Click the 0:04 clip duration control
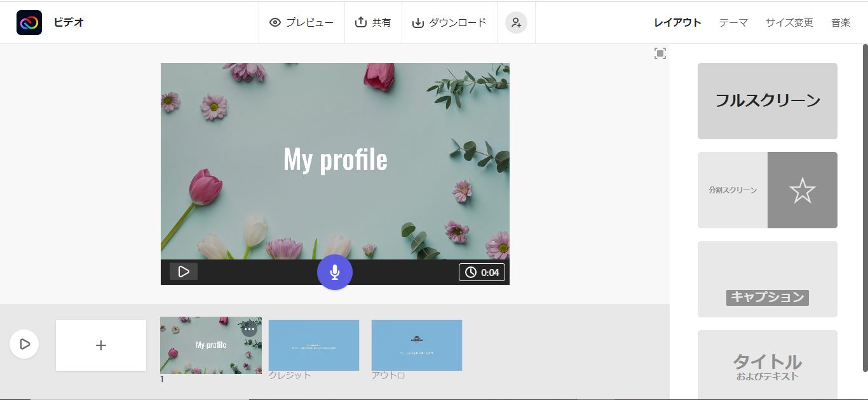Viewport: 868px width, 400px height. (x=482, y=272)
